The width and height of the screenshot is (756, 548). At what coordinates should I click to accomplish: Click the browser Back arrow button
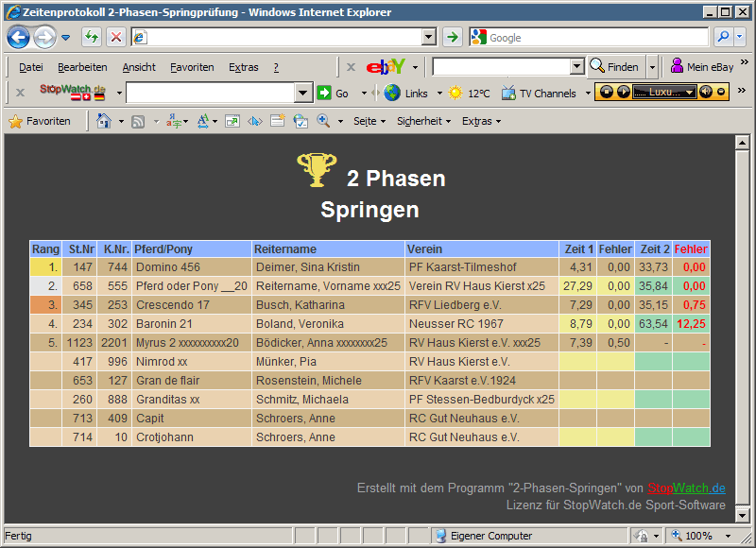point(18,37)
